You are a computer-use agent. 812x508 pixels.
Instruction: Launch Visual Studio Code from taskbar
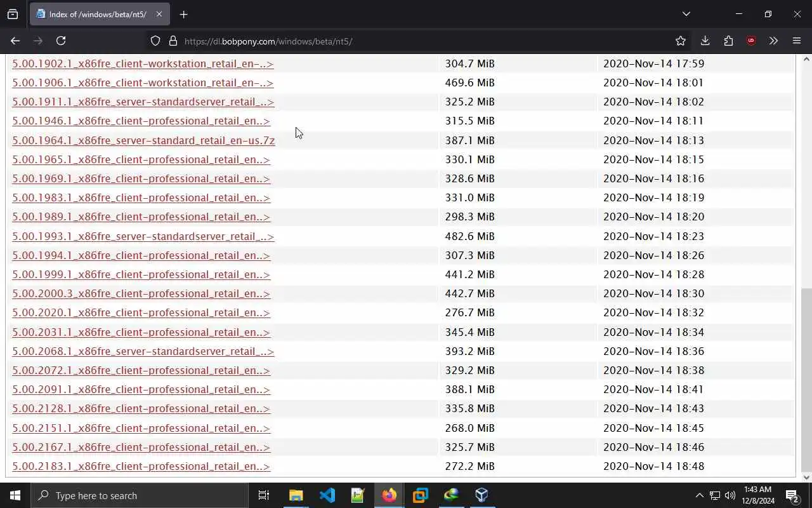coord(327,495)
